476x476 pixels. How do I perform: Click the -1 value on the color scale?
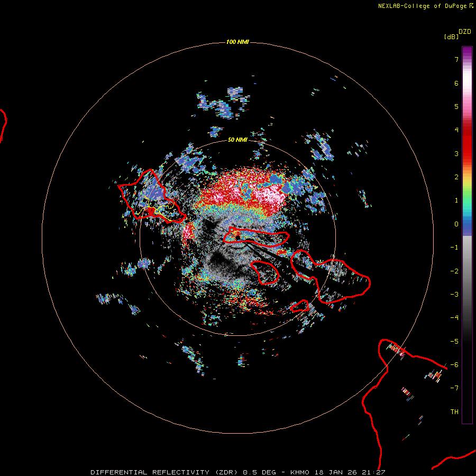click(454, 248)
